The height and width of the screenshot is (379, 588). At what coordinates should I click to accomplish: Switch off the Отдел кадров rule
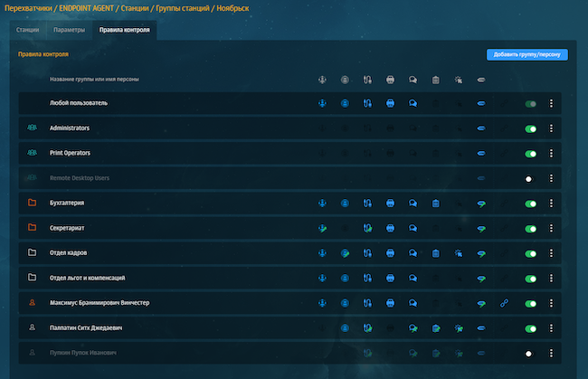tap(531, 254)
